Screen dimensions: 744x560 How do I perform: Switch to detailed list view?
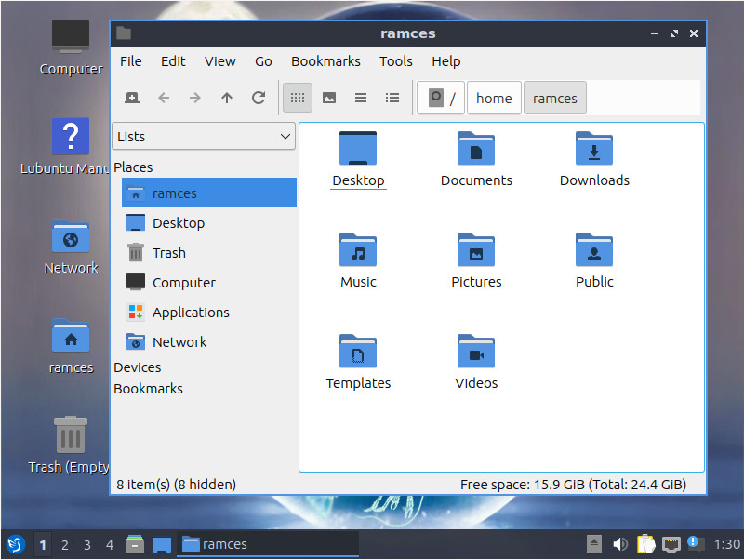click(392, 98)
